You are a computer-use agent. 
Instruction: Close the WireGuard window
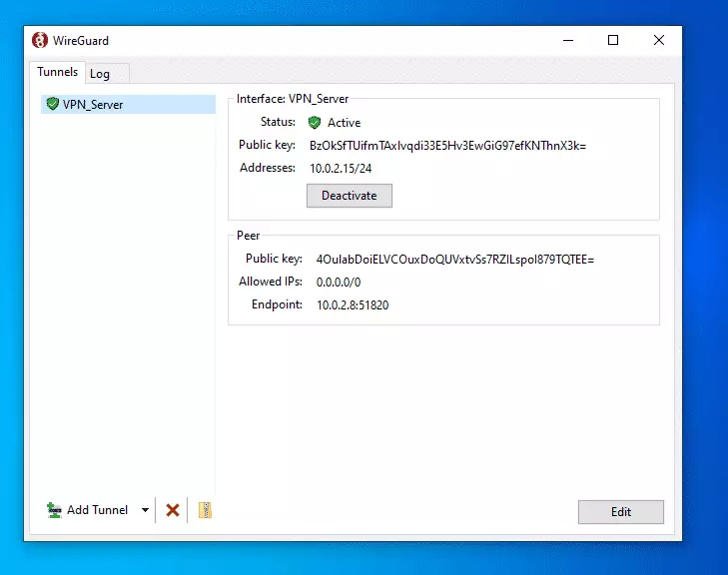point(658,40)
